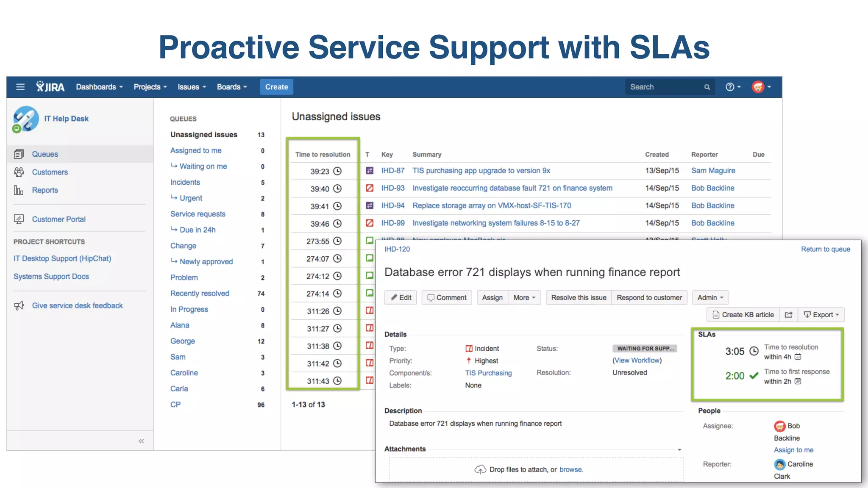Click the share icon next to Export

click(788, 315)
